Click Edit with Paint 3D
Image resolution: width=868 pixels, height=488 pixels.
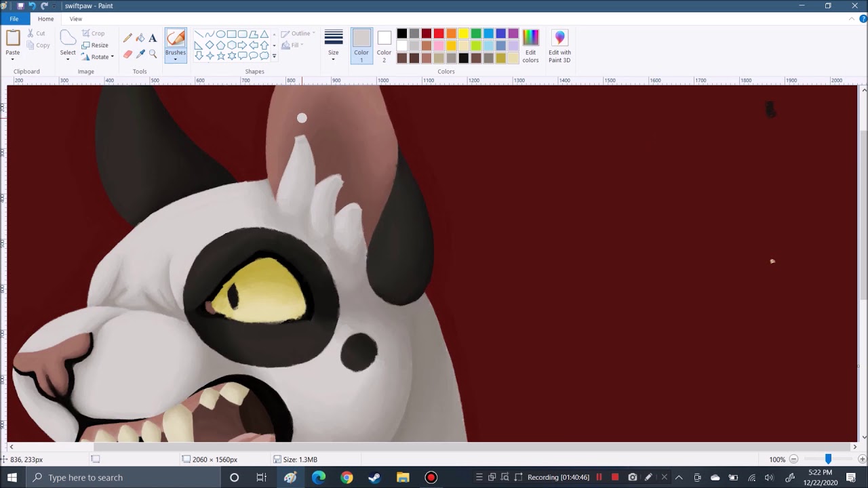tap(559, 46)
